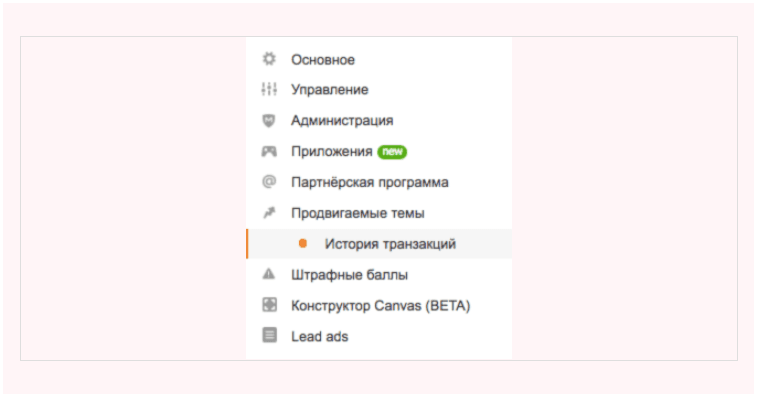The image size is (757, 397).
Task: Click the arrow icon beside Продвигаемые темы
Action: 269,213
